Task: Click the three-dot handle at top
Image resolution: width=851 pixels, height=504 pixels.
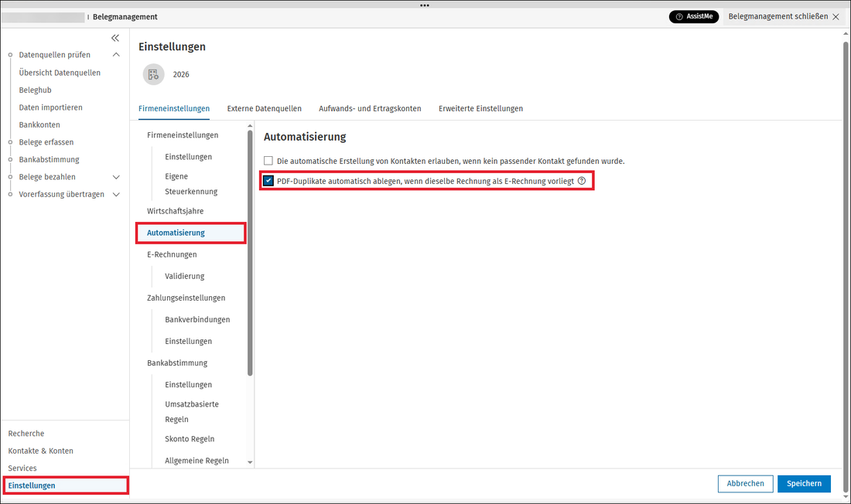Action: tap(425, 5)
